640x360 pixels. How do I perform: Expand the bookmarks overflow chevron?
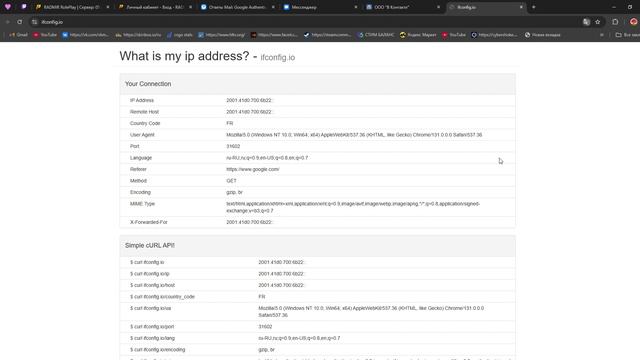(602, 35)
